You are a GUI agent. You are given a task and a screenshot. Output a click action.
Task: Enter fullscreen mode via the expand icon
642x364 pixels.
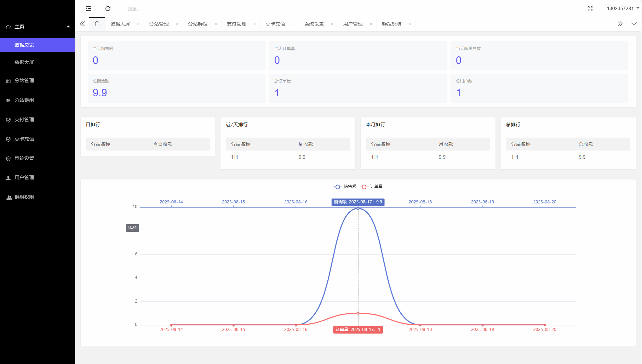click(590, 9)
